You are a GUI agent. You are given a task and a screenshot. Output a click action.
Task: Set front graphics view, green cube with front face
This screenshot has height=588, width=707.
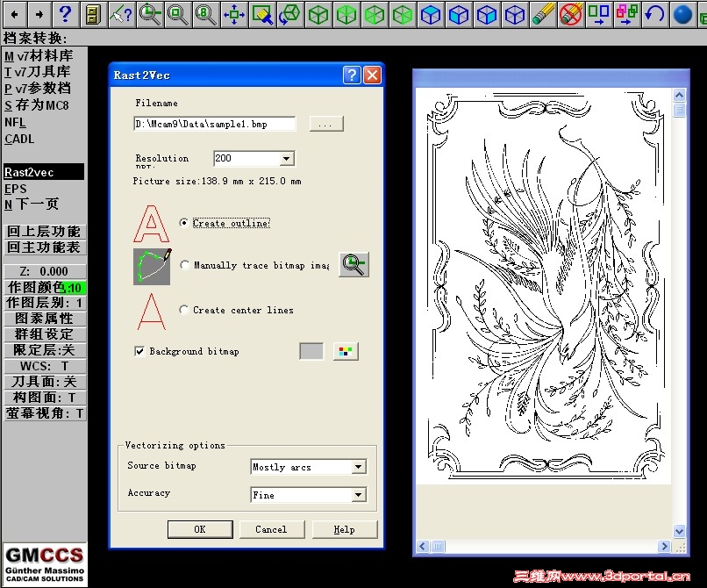click(x=375, y=14)
